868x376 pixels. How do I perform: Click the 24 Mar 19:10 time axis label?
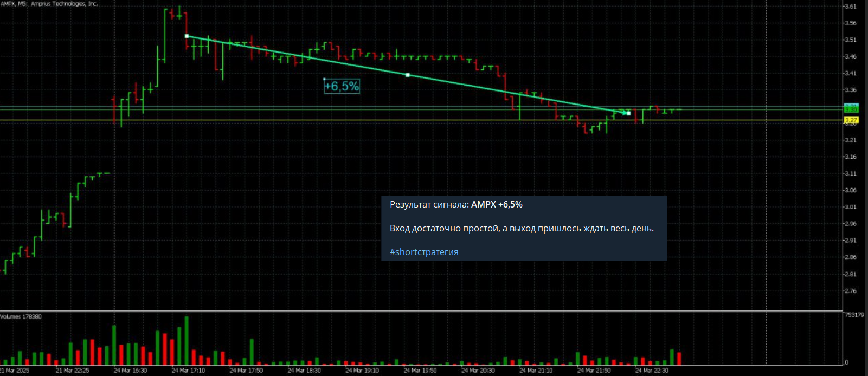tap(363, 371)
